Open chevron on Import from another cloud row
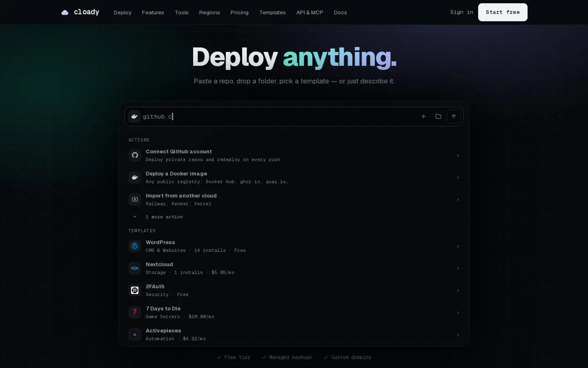This screenshot has width=588, height=368. (x=458, y=200)
